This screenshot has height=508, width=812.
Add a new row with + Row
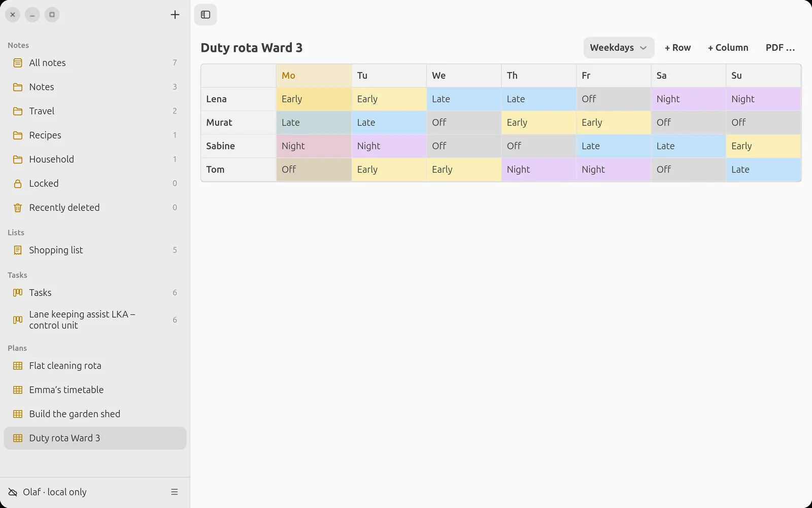678,48
